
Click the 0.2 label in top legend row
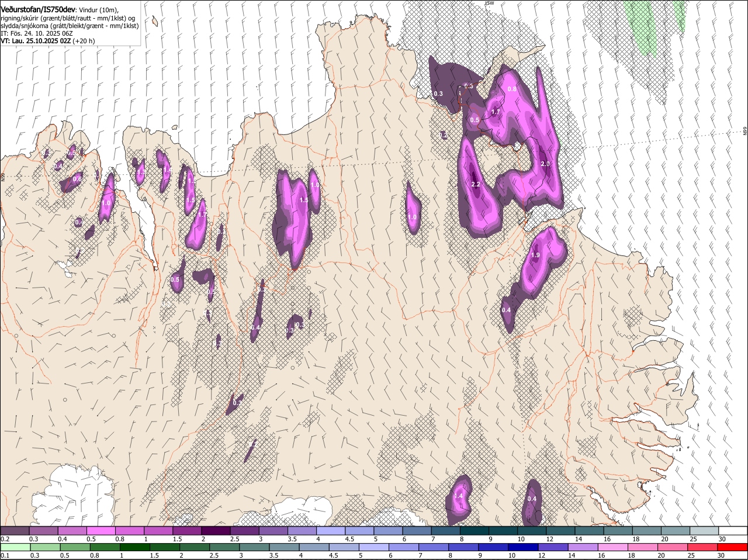tap(5, 539)
